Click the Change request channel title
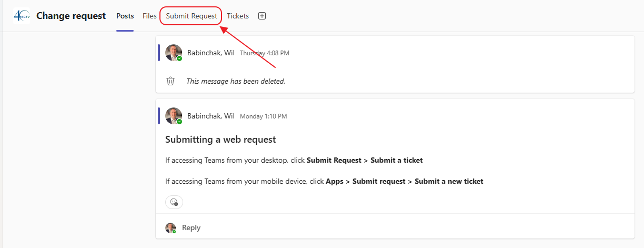Screen dimensions: 644x248 [71, 16]
